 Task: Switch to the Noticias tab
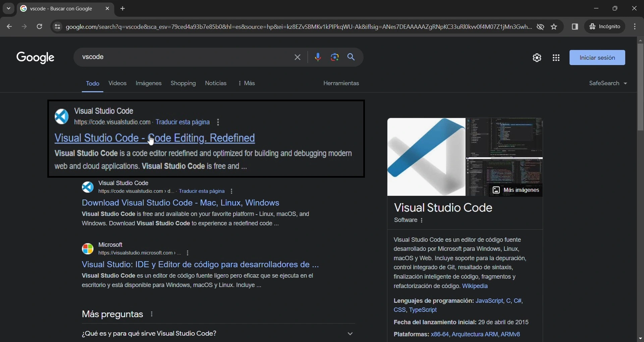[216, 83]
